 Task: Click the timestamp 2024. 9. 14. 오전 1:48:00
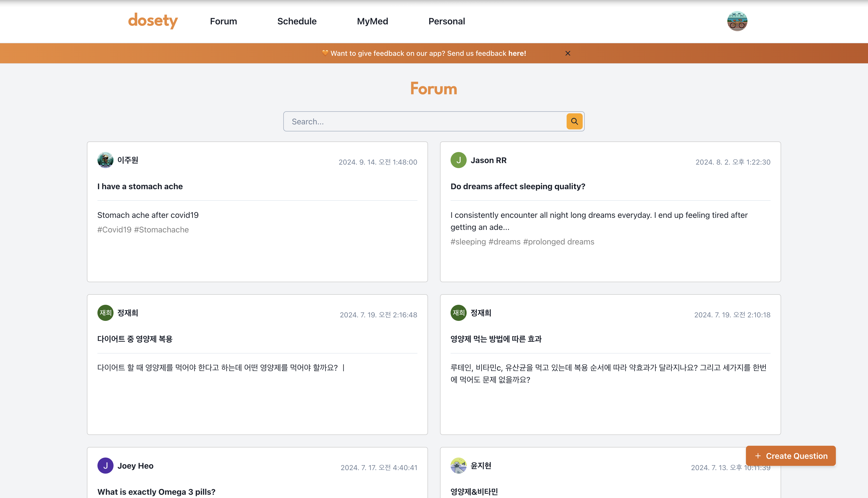pyautogui.click(x=378, y=162)
